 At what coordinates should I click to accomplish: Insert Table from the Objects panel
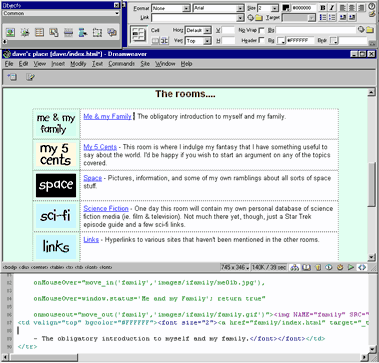(x=39, y=32)
